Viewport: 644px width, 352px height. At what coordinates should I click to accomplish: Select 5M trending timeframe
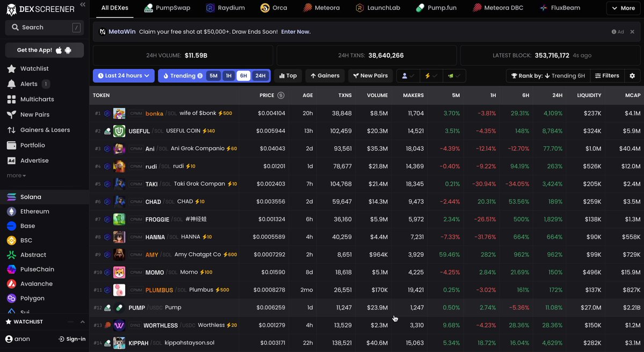click(x=214, y=76)
